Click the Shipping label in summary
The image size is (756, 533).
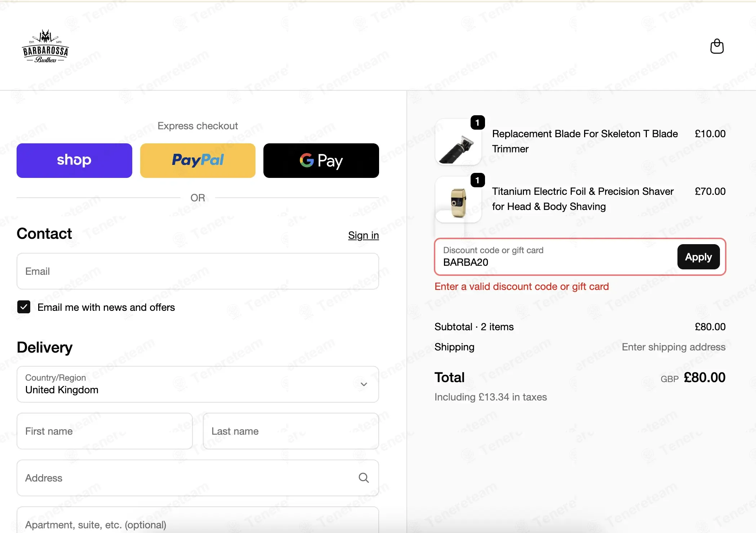tap(454, 347)
